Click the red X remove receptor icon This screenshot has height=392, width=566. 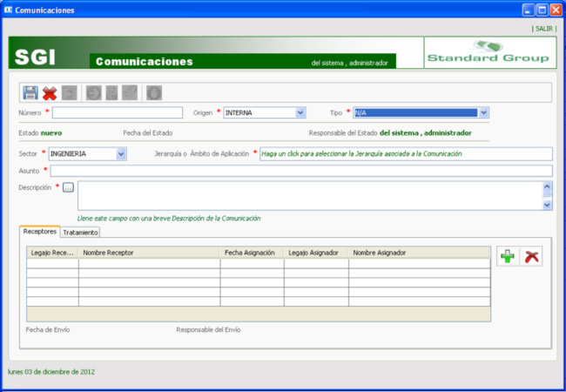531,256
